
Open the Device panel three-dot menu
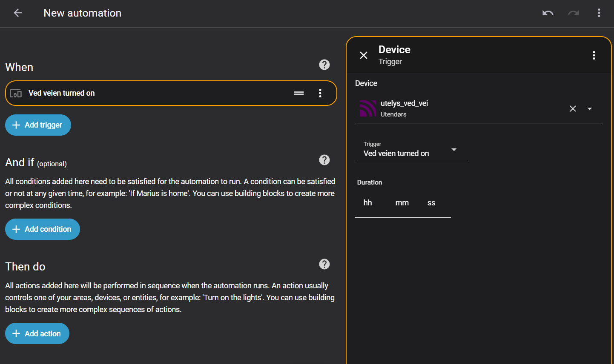[594, 55]
